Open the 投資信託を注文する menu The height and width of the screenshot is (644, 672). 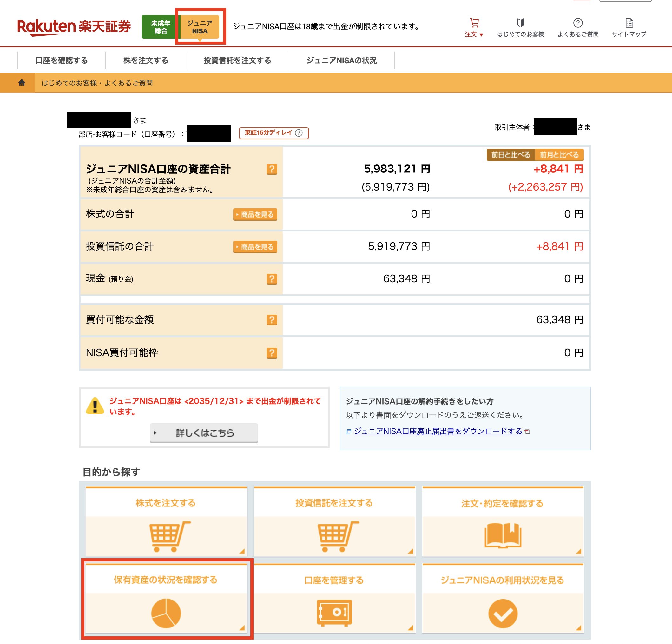coord(237,60)
